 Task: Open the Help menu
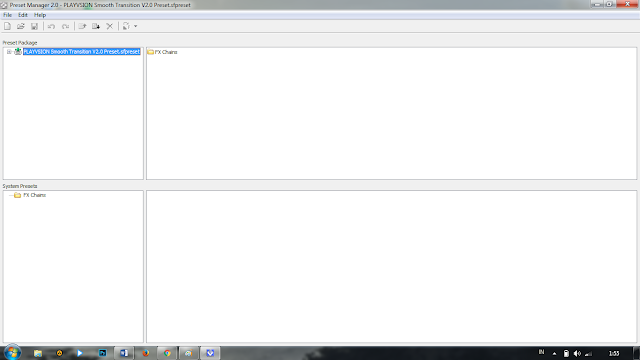40,15
